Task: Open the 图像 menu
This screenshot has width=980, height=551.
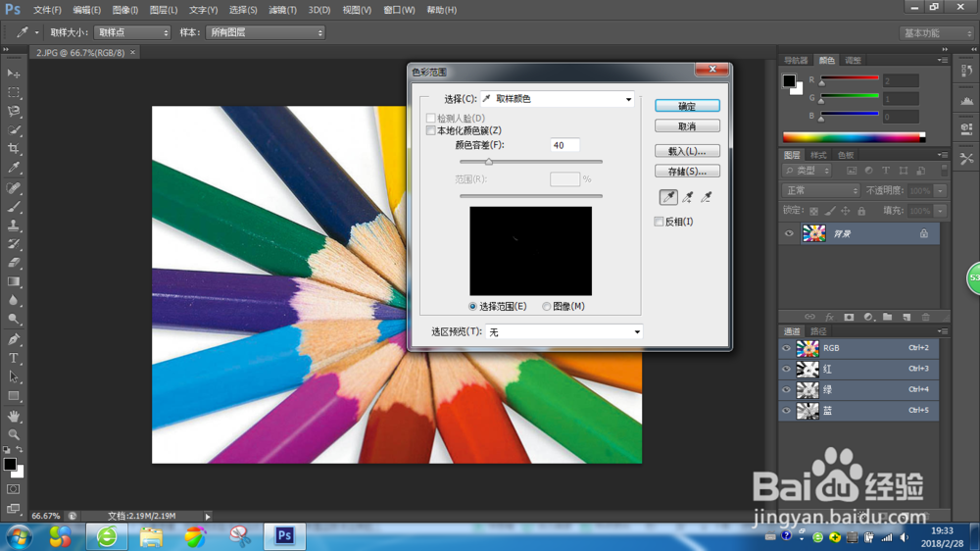Action: tap(125, 10)
